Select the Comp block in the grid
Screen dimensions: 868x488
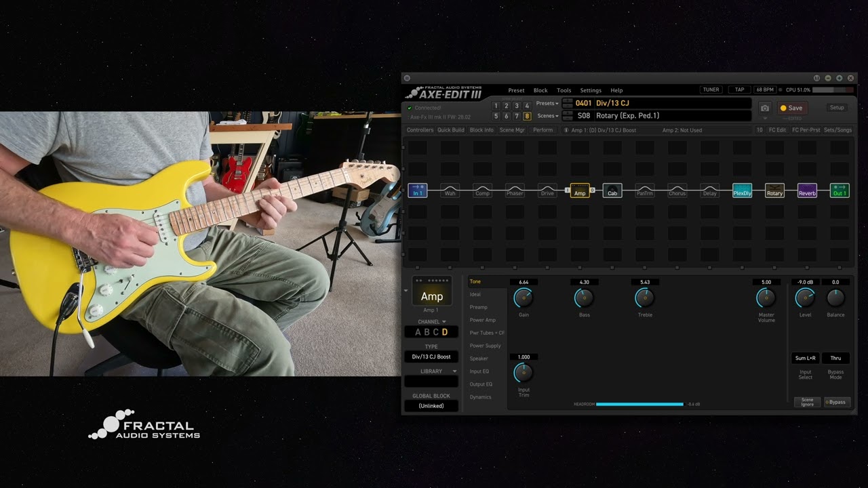pyautogui.click(x=482, y=190)
